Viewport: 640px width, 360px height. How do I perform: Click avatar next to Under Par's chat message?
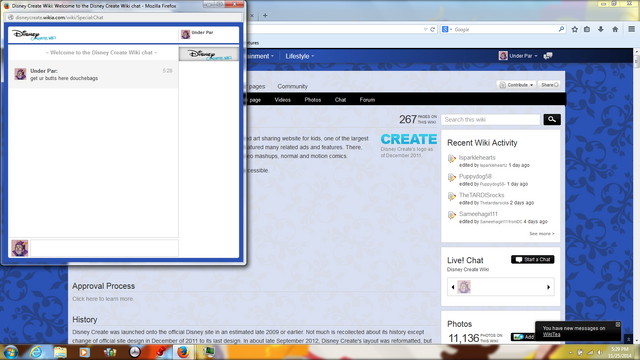tap(20, 74)
